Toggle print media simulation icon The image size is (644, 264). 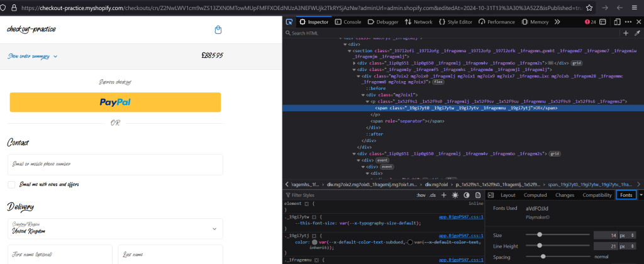click(477, 195)
